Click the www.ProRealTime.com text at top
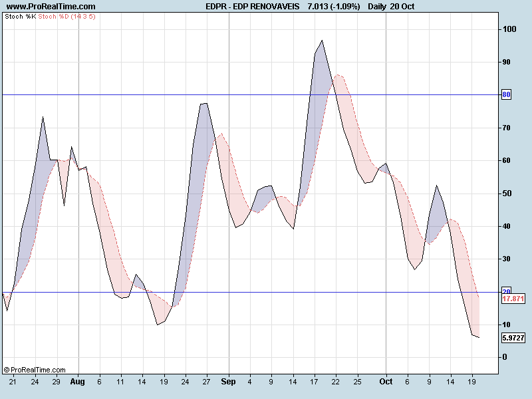This screenshot has width=532, height=399. pyautogui.click(x=51, y=7)
